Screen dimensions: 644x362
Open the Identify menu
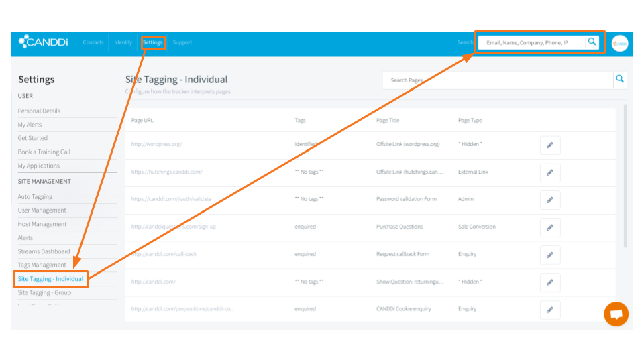coord(123,42)
